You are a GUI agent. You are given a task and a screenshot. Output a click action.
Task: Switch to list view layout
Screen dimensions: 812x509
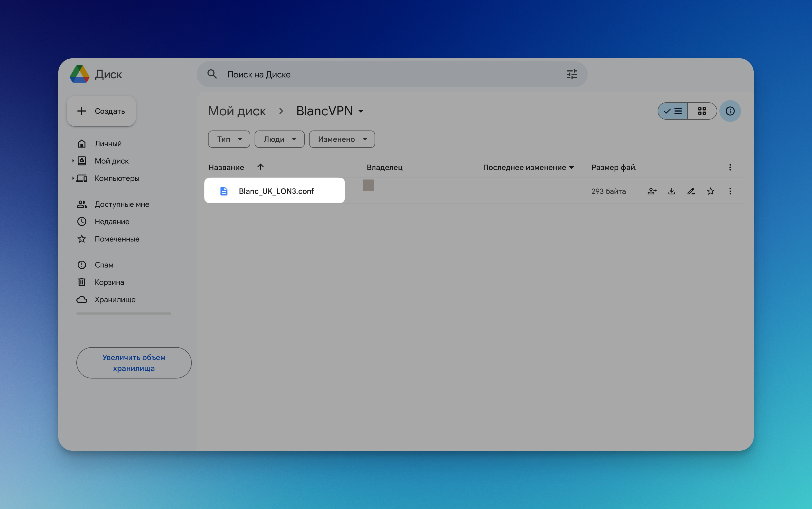tap(673, 111)
